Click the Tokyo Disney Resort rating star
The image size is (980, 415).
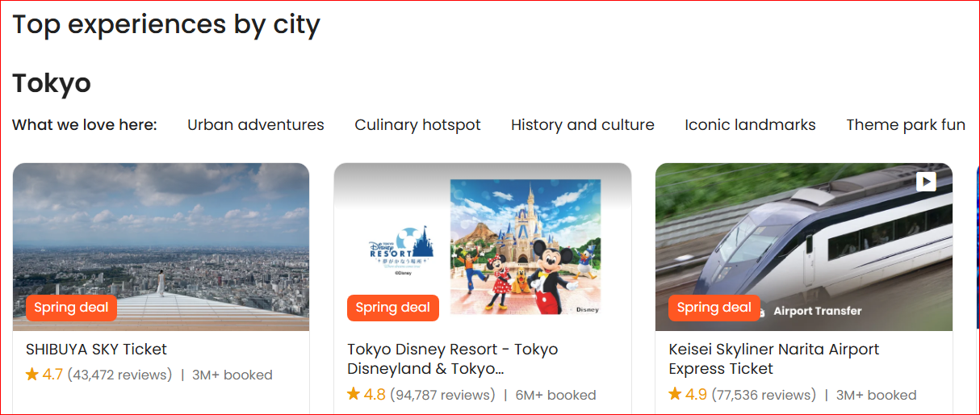click(x=354, y=395)
